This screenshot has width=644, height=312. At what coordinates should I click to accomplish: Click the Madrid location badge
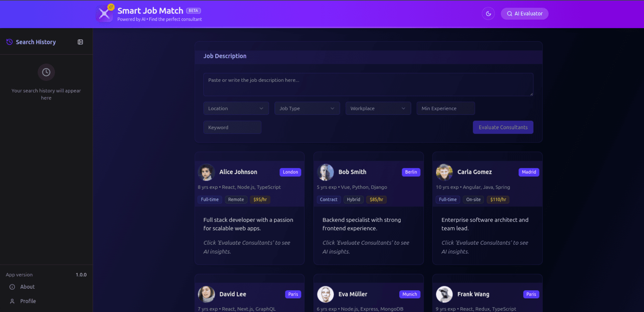529,172
